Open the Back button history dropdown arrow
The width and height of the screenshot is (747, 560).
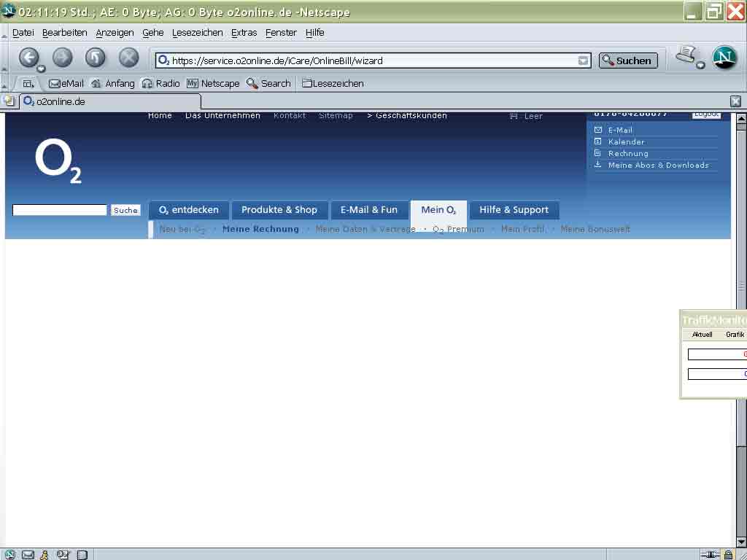(x=42, y=69)
